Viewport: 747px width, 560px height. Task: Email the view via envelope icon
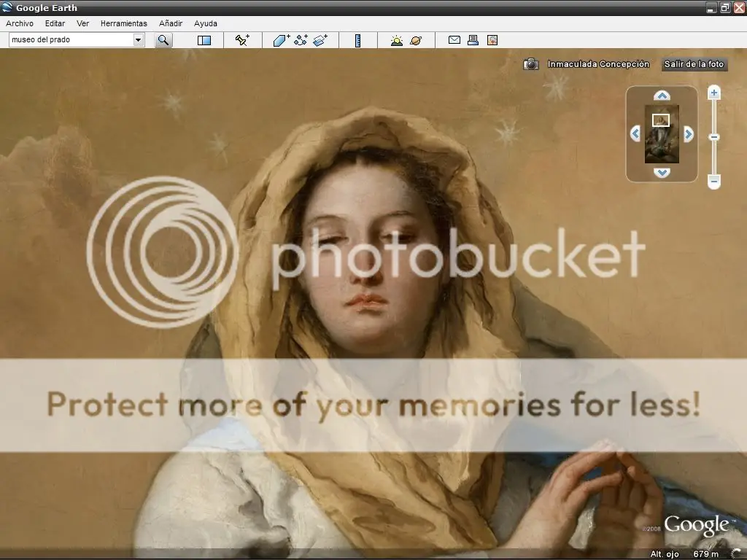(454, 40)
